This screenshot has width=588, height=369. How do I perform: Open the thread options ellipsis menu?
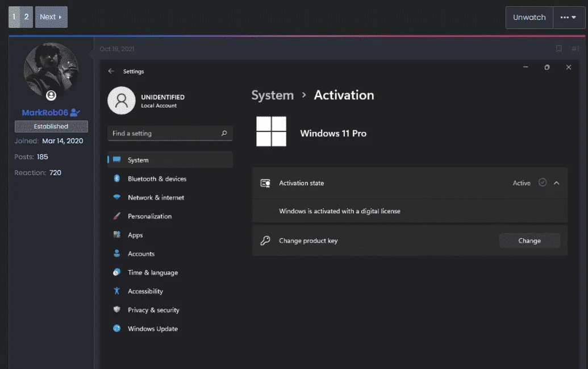click(569, 17)
